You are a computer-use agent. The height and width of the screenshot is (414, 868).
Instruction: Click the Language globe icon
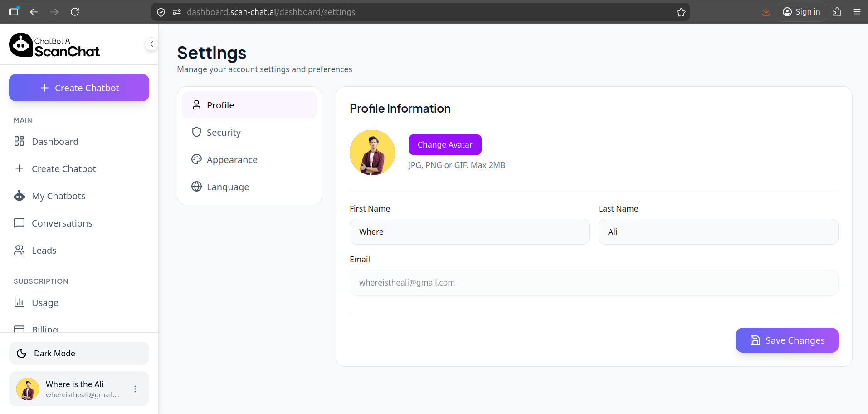tap(196, 187)
